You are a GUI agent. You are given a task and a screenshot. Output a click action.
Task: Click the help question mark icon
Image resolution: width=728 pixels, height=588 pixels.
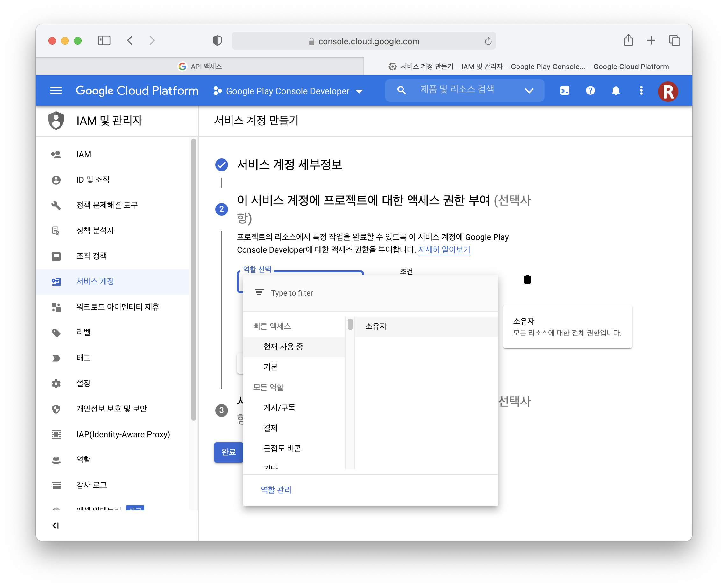[590, 90]
